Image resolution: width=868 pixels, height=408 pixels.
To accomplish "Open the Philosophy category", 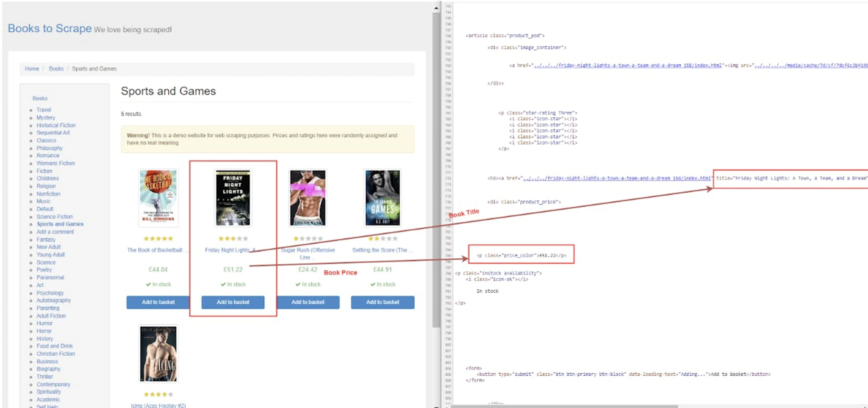I will (x=50, y=148).
